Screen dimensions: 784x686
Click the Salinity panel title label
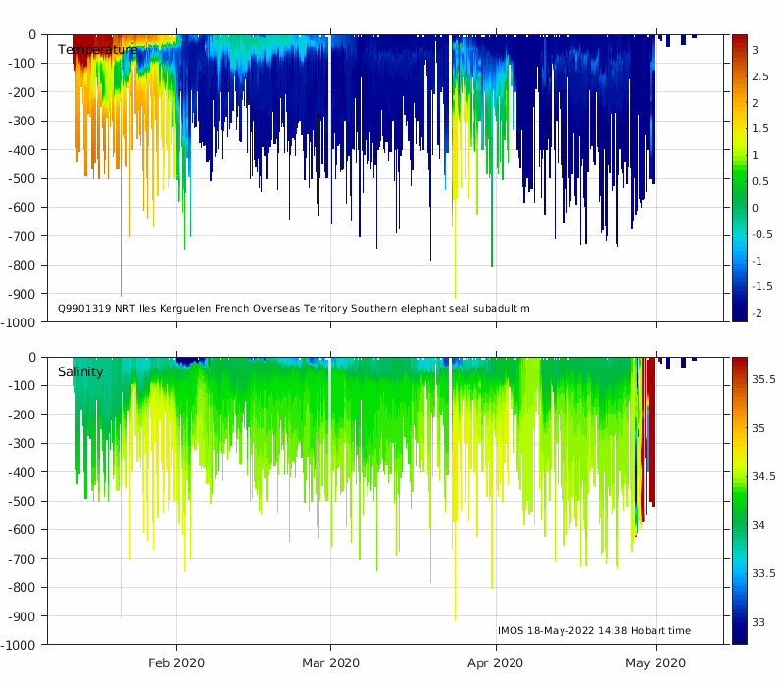click(x=80, y=372)
